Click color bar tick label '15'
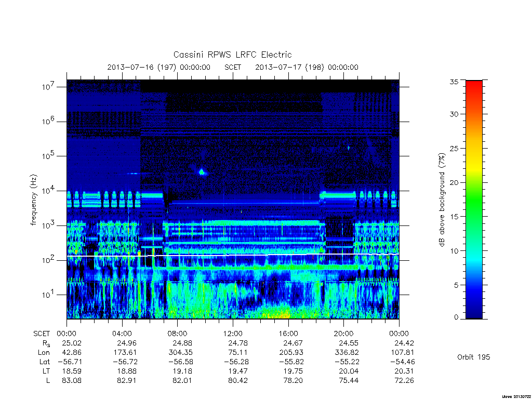Viewport: 532px width, 399px height. [454, 217]
